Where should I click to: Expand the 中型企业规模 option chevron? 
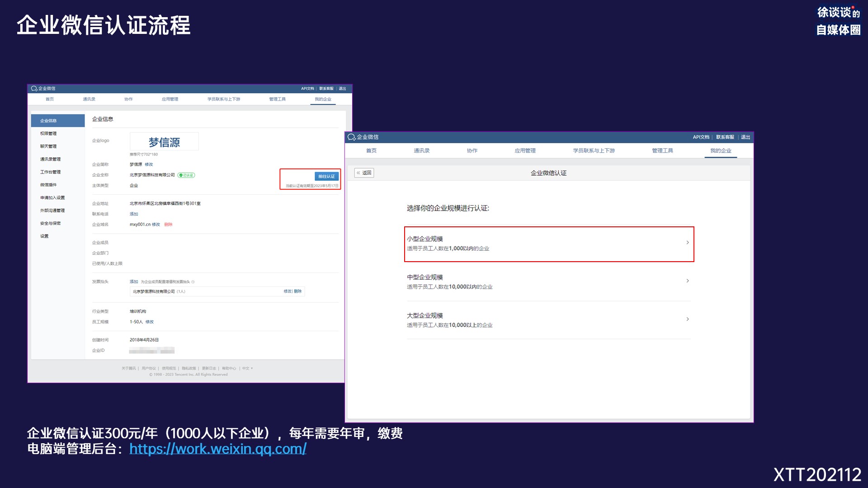[x=688, y=281]
